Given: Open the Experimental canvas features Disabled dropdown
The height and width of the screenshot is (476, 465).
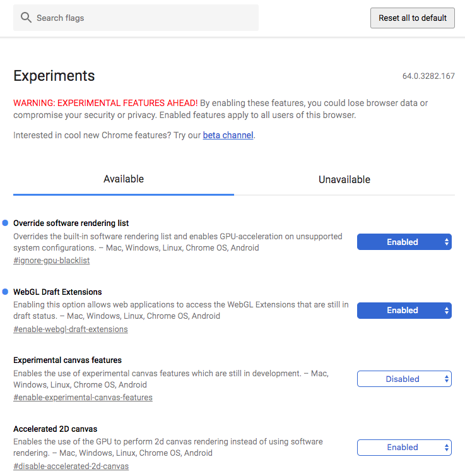Looking at the screenshot, I should (404, 379).
